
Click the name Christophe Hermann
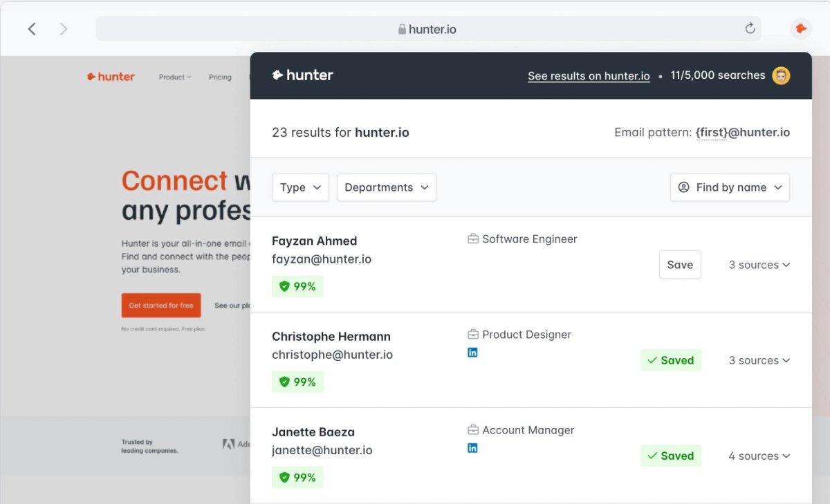331,336
